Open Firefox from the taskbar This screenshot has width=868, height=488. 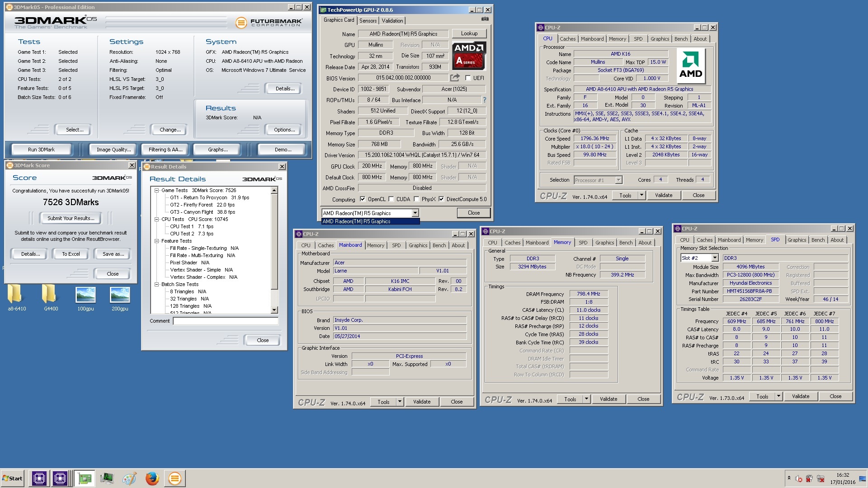[152, 478]
